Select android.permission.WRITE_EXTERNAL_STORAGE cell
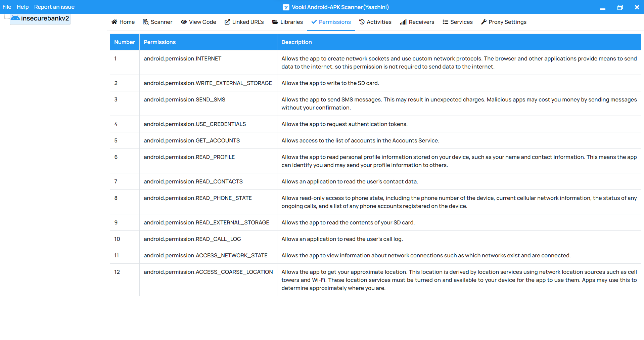644x340 pixels. click(x=208, y=83)
